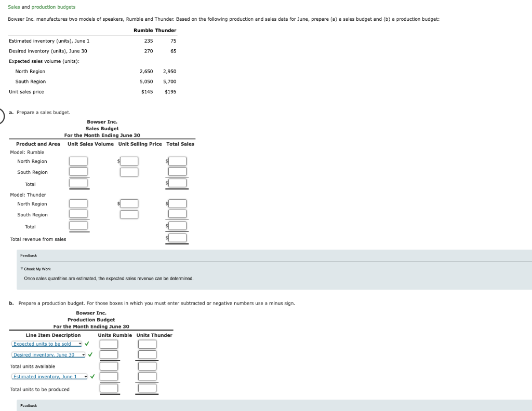This screenshot has height=411, width=532.
Task: Click Units Thunder field for total units produced
Action: pos(147,388)
